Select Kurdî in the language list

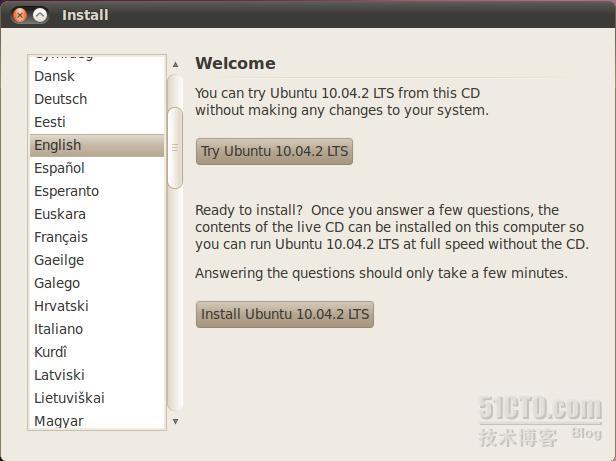[x=97, y=352]
